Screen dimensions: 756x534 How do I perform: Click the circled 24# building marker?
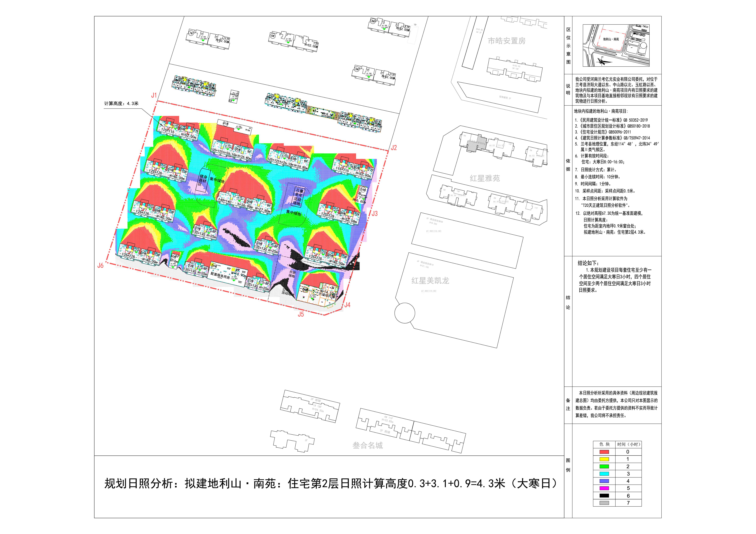point(363,190)
